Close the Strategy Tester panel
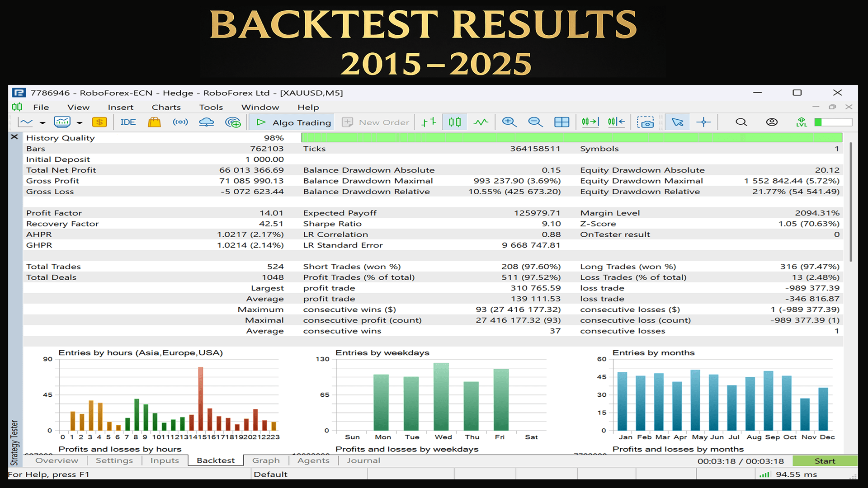This screenshot has width=868, height=488. tap(14, 136)
